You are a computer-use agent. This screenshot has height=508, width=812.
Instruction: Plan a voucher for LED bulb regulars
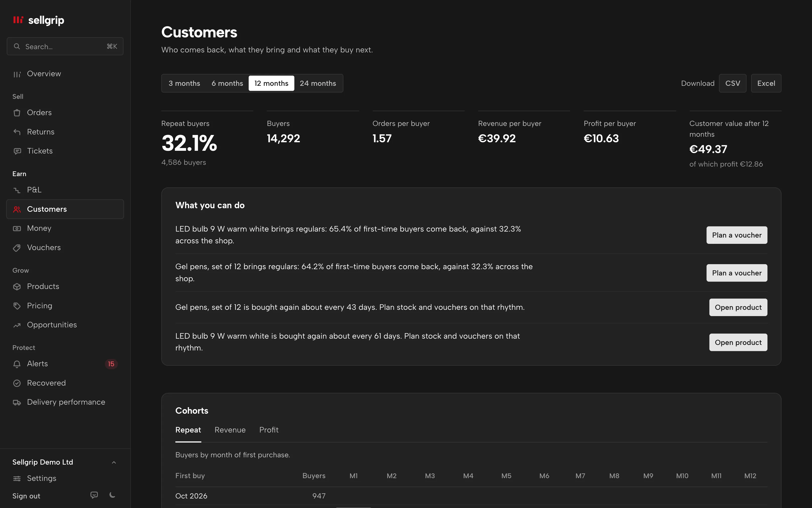tap(737, 235)
